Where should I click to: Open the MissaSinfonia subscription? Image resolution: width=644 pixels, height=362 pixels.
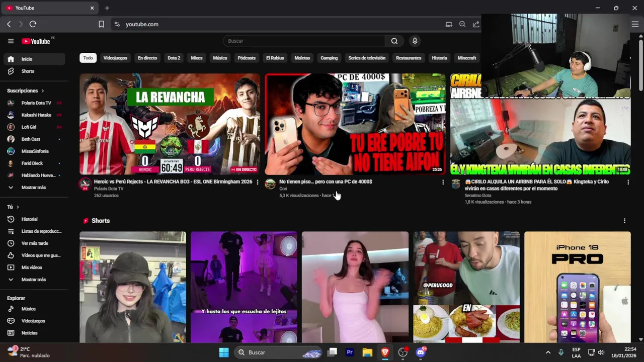(x=34, y=151)
